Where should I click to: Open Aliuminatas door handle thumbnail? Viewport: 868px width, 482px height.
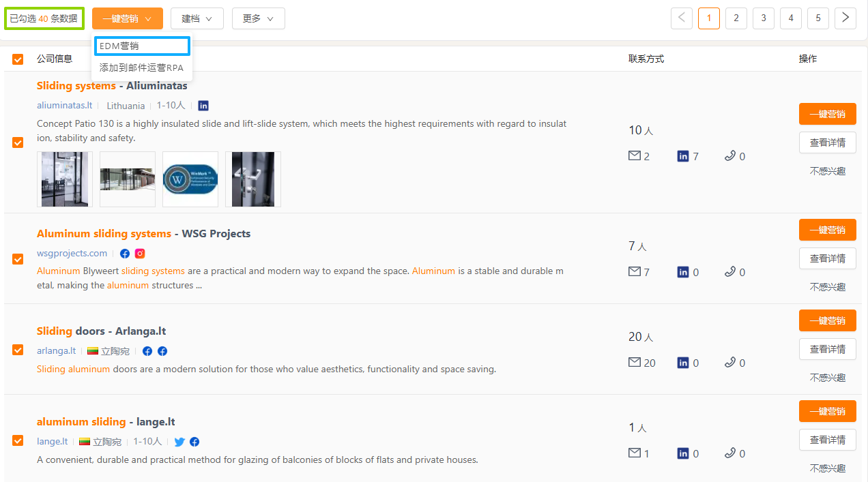click(253, 179)
